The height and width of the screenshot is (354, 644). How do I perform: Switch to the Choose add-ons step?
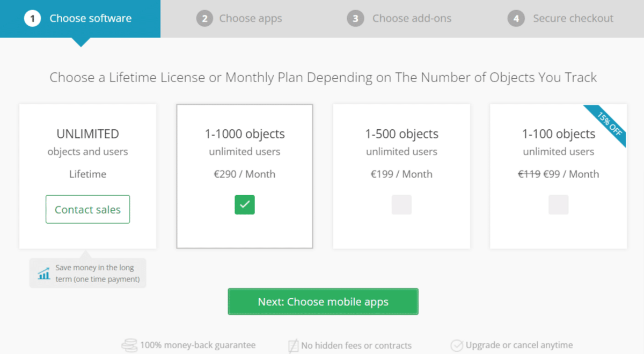coord(412,19)
